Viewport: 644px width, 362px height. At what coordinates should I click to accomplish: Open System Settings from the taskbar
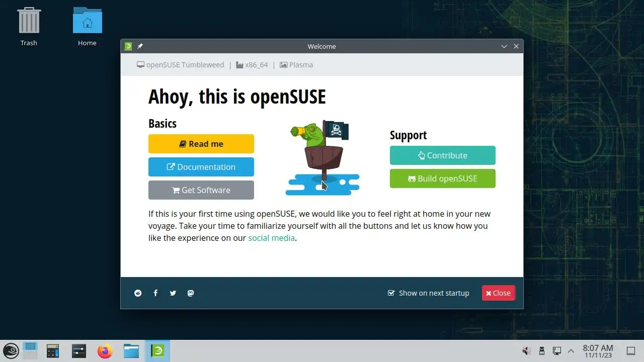tap(79, 351)
